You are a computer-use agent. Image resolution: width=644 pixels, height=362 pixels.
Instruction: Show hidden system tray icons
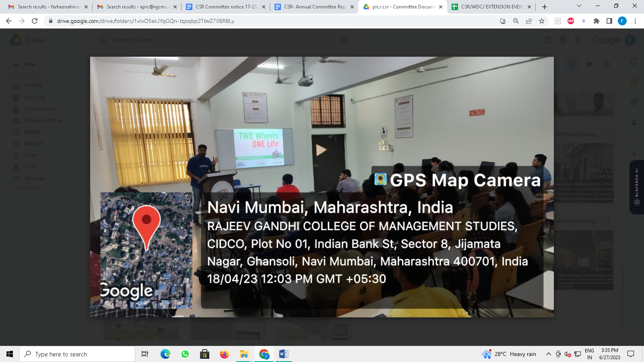pos(548,354)
